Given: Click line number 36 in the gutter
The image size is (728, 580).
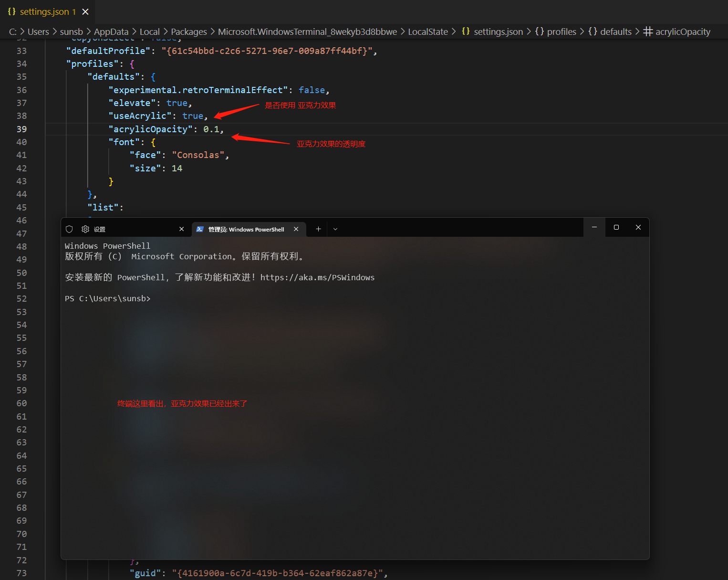Looking at the screenshot, I should pyautogui.click(x=22, y=90).
